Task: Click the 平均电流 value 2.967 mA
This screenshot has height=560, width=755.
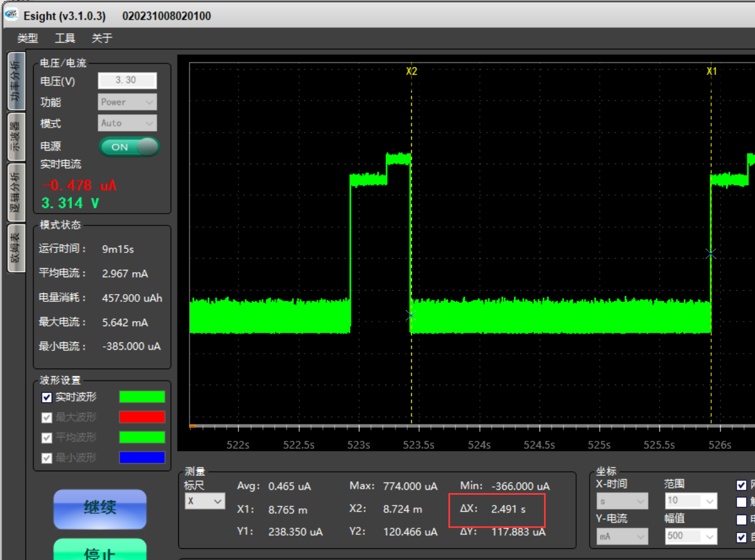Action: 125,274
